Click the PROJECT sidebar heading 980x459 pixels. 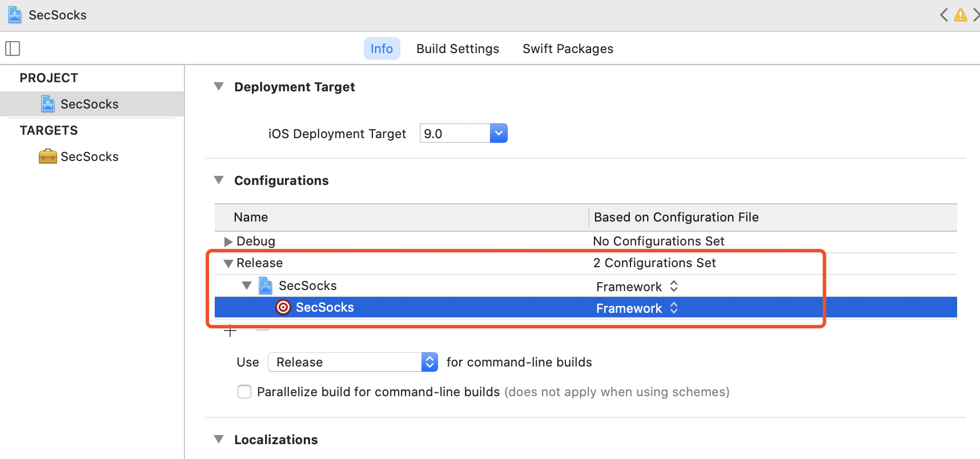(49, 78)
